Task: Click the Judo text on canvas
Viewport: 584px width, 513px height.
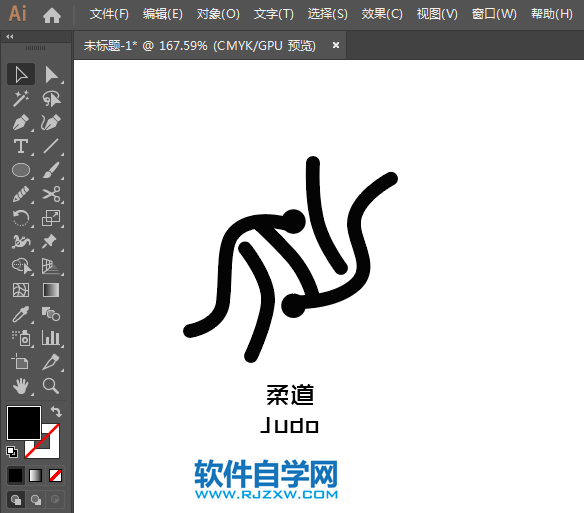Action: point(289,425)
